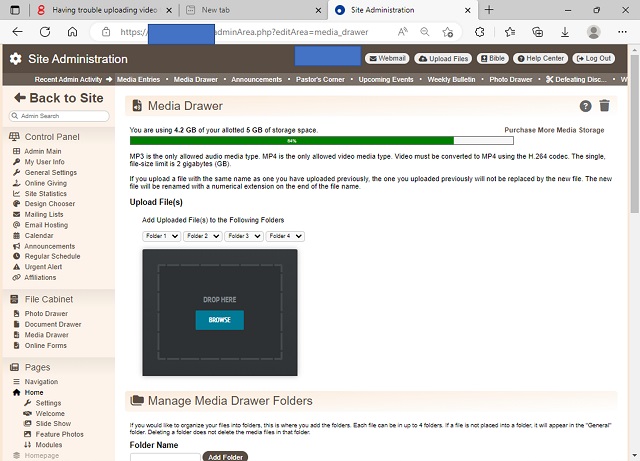Open My User Info in sidebar
Viewport: 640px width, 461px height.
(44, 162)
